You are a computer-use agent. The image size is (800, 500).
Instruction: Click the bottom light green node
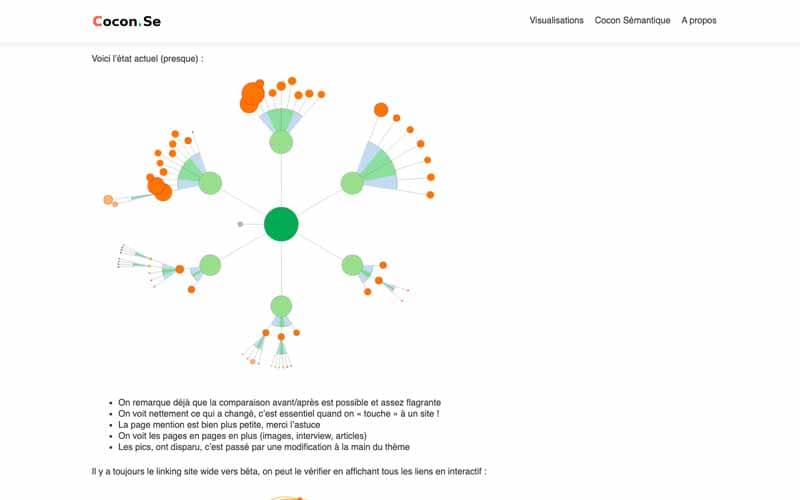tap(281, 306)
